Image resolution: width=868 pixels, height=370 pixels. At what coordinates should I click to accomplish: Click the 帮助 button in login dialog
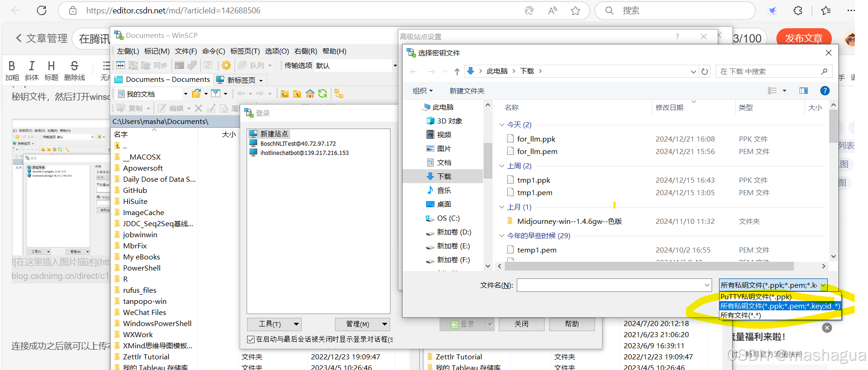[x=571, y=324]
